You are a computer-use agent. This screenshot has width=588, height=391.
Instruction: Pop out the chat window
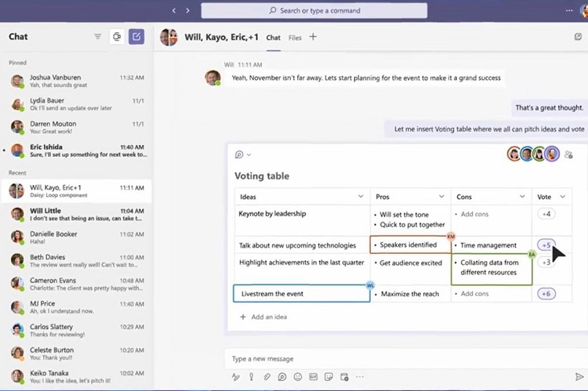[578, 37]
